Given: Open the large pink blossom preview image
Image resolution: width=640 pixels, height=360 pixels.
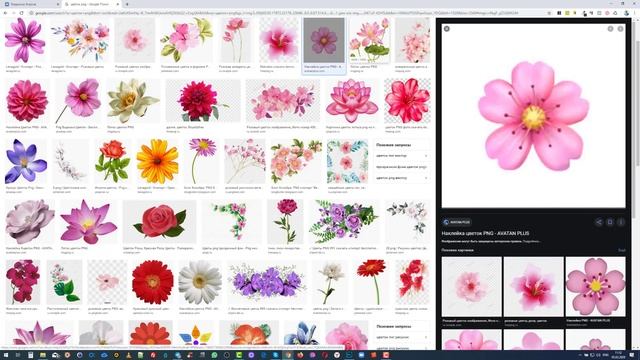Looking at the screenshot, I should click(533, 116).
